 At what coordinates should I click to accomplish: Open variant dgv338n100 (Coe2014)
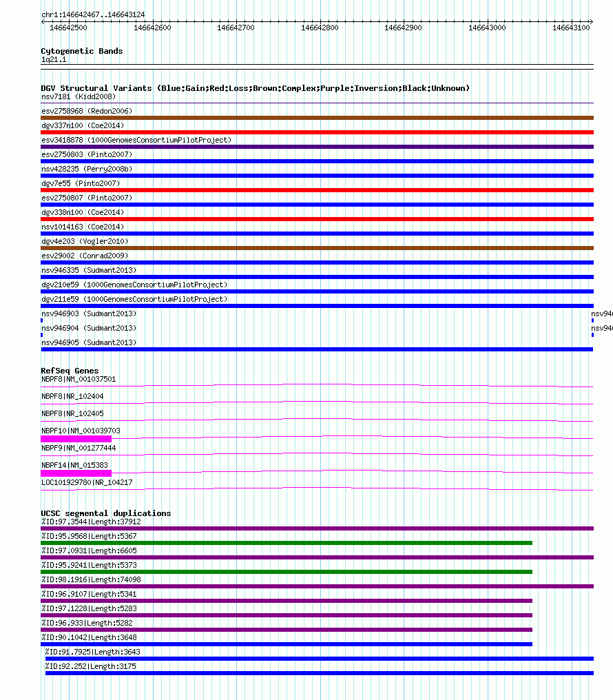pyautogui.click(x=83, y=212)
